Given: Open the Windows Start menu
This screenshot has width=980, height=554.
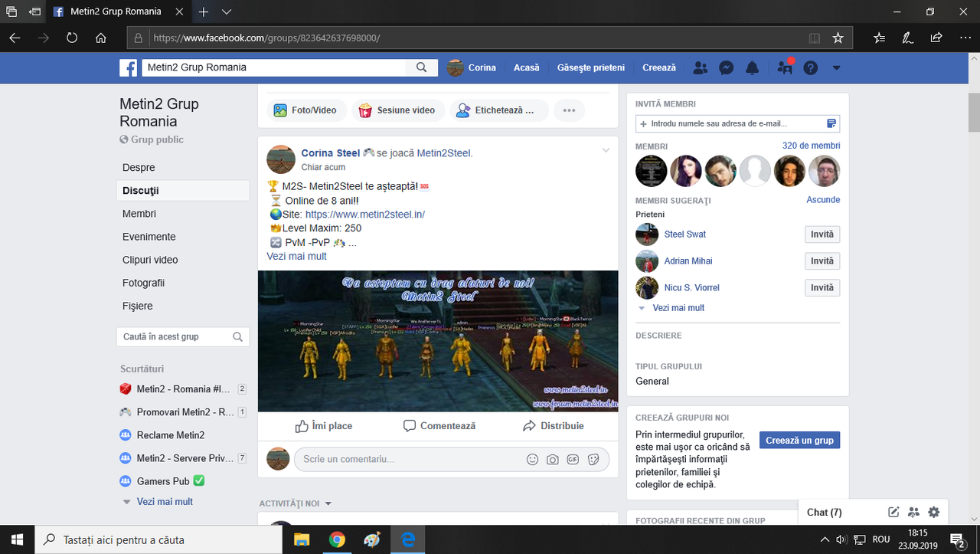Looking at the screenshot, I should [17, 539].
